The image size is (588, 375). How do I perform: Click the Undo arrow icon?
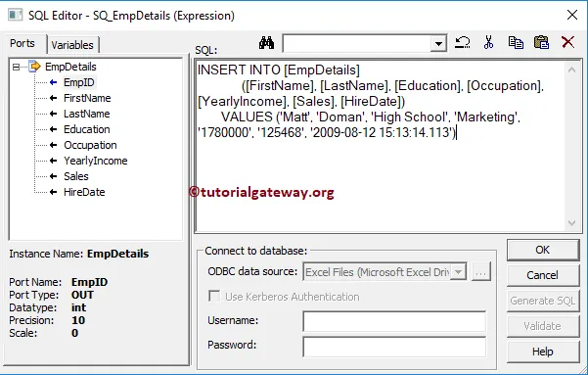[x=462, y=42]
